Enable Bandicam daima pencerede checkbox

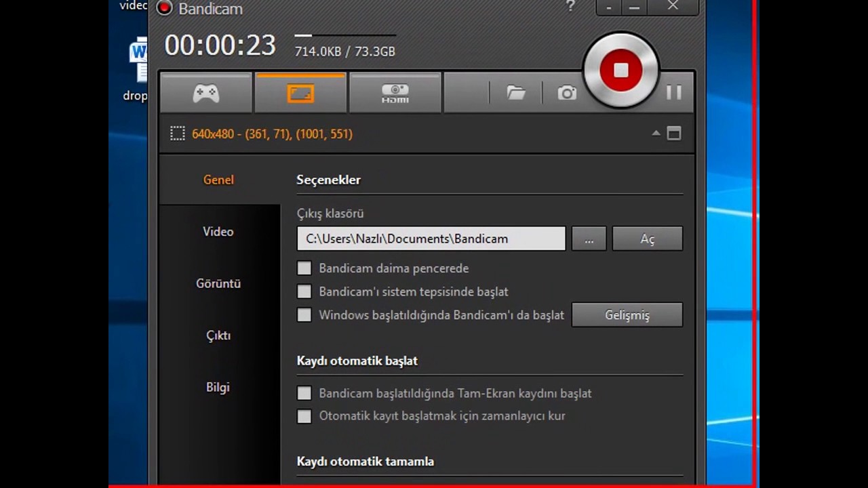[x=304, y=268]
